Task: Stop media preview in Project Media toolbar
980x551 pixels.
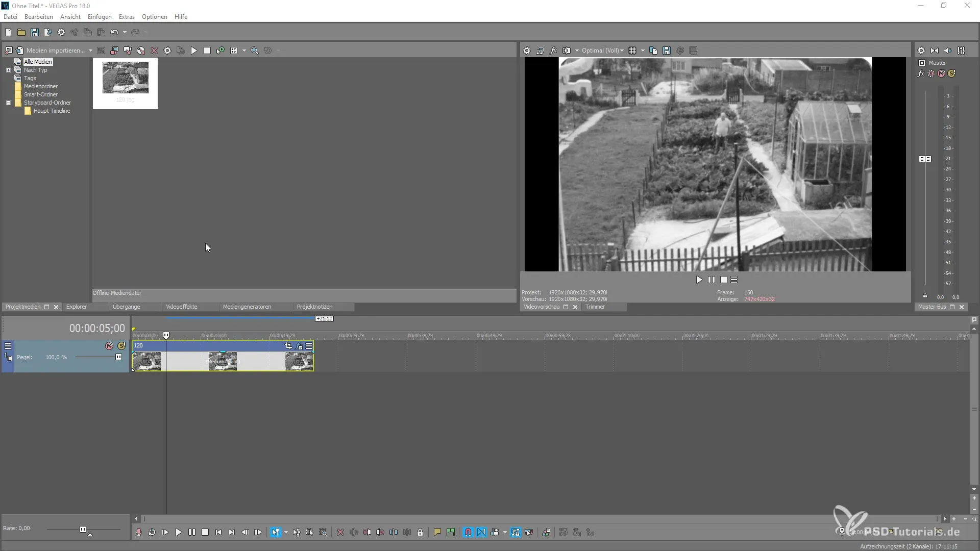Action: point(207,51)
